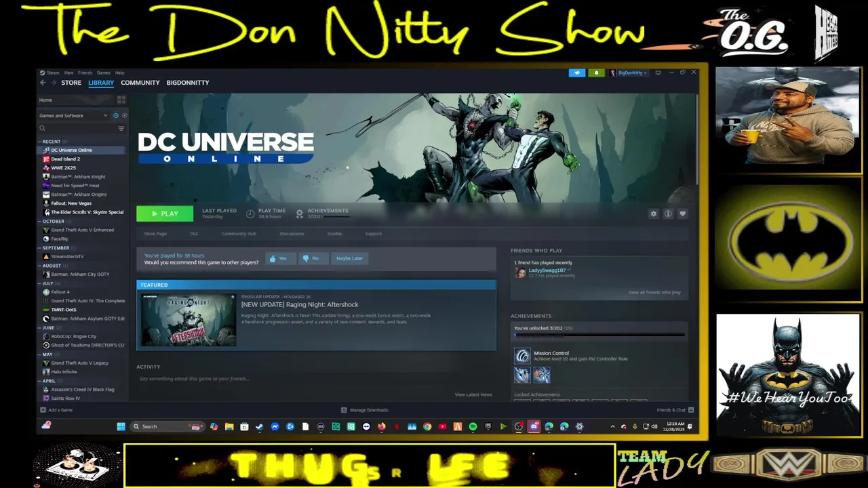Open the COMMUNITY tab
Screen dimensions: 868x488
click(x=140, y=83)
